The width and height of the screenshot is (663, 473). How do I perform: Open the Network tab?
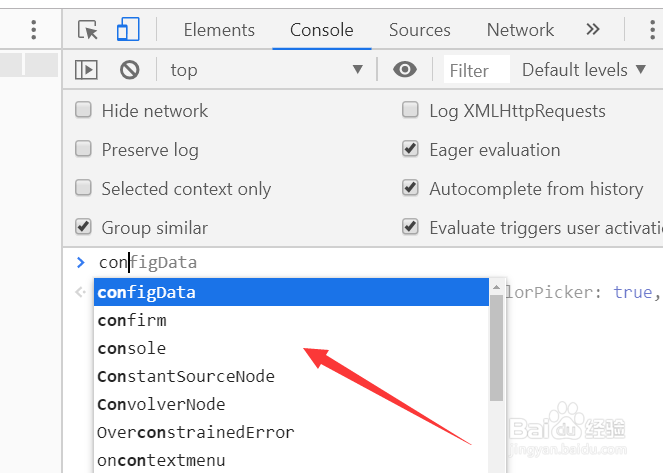click(x=520, y=30)
